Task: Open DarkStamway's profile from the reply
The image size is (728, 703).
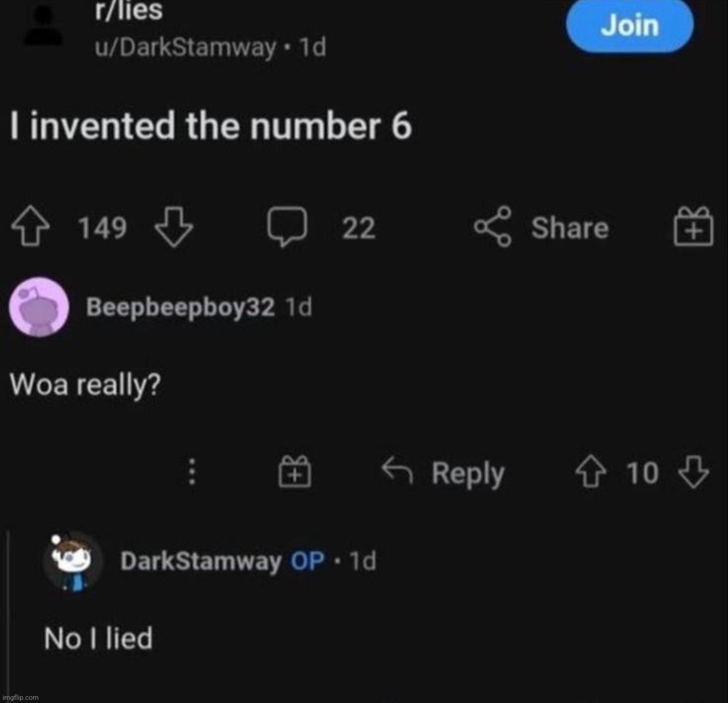Action: [x=200, y=561]
